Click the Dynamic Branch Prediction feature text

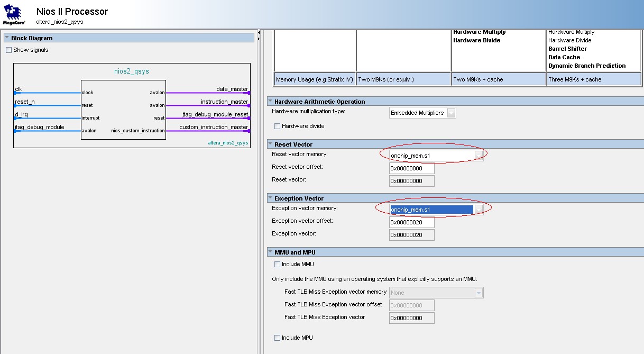coord(587,66)
